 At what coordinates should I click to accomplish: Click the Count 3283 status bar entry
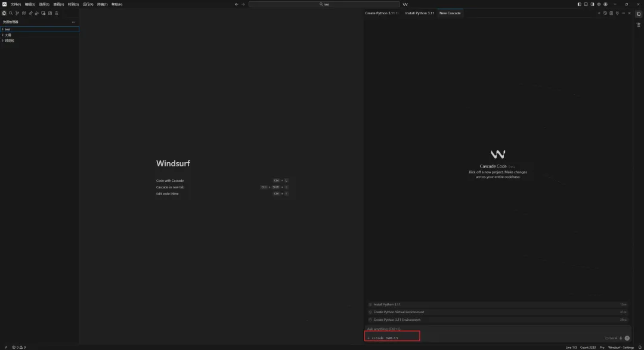tap(588, 348)
